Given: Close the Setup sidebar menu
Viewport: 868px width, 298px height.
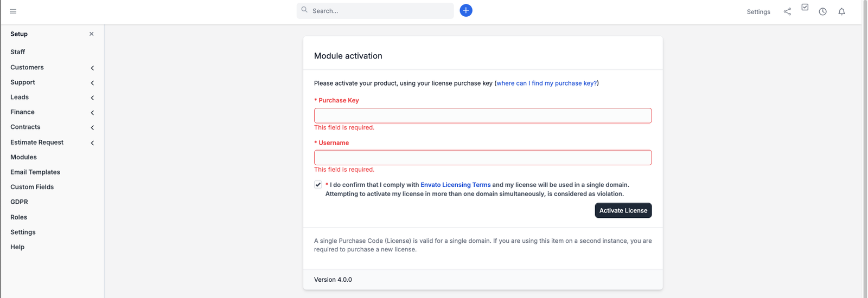Looking at the screenshot, I should tap(91, 34).
